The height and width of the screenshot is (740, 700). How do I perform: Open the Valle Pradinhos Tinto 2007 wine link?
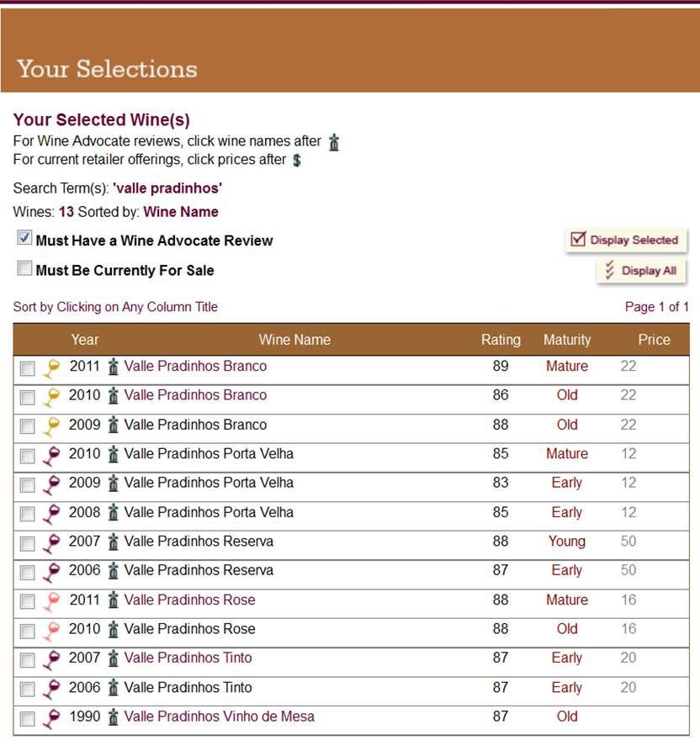(188, 659)
